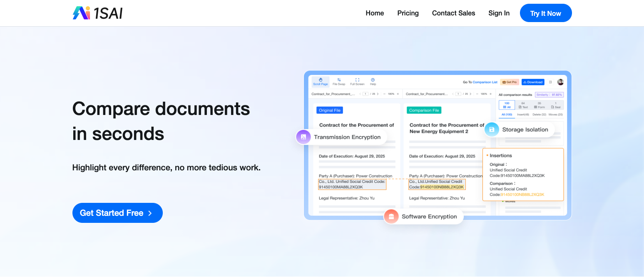Zoom out the comparison file pane
The width and height of the screenshot is (644, 277).
477,94
